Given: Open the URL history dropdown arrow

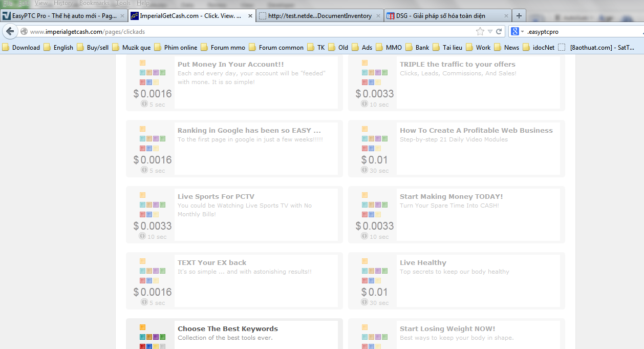Looking at the screenshot, I should point(490,32).
